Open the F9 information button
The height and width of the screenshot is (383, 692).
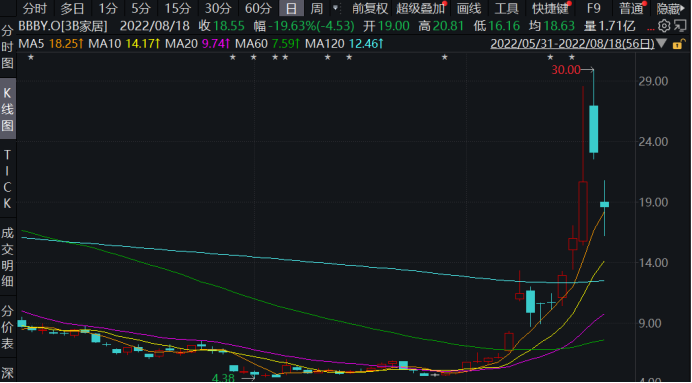pos(594,8)
